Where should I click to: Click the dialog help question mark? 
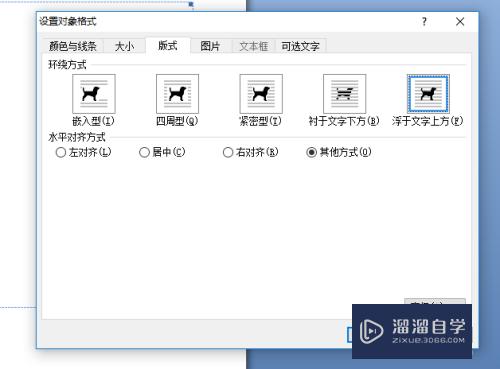424,22
